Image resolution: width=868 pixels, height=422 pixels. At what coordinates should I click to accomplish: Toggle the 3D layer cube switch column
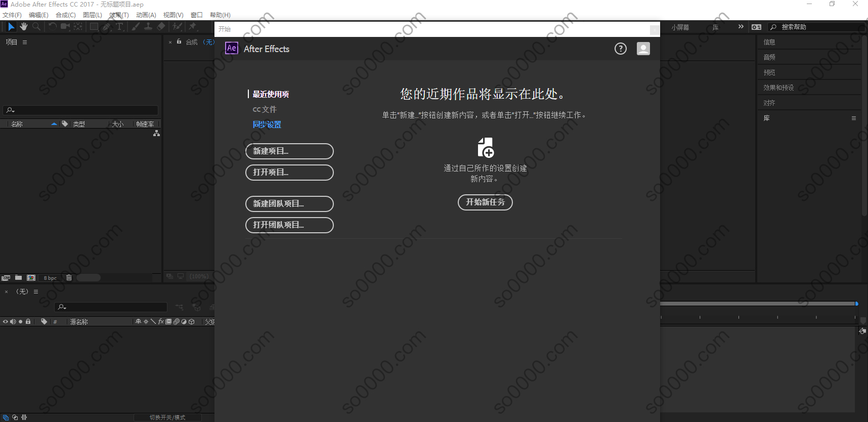point(192,322)
